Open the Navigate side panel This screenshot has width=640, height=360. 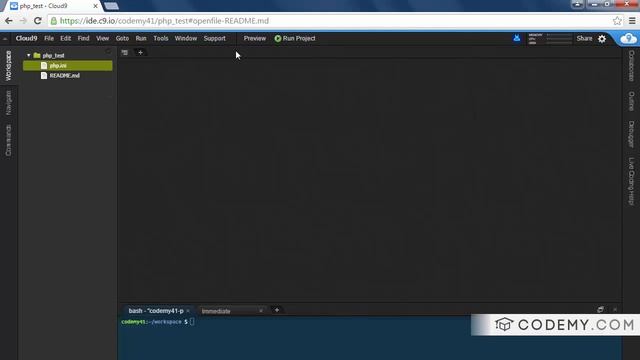point(9,103)
